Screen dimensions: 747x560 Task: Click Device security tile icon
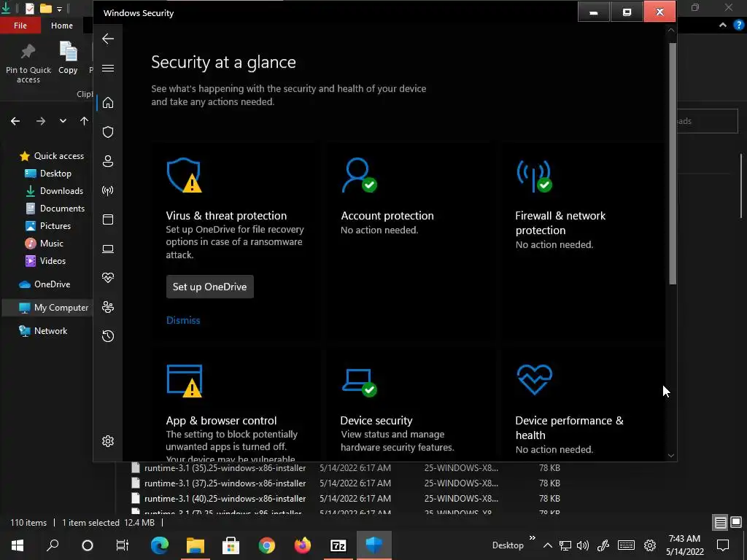click(x=359, y=382)
